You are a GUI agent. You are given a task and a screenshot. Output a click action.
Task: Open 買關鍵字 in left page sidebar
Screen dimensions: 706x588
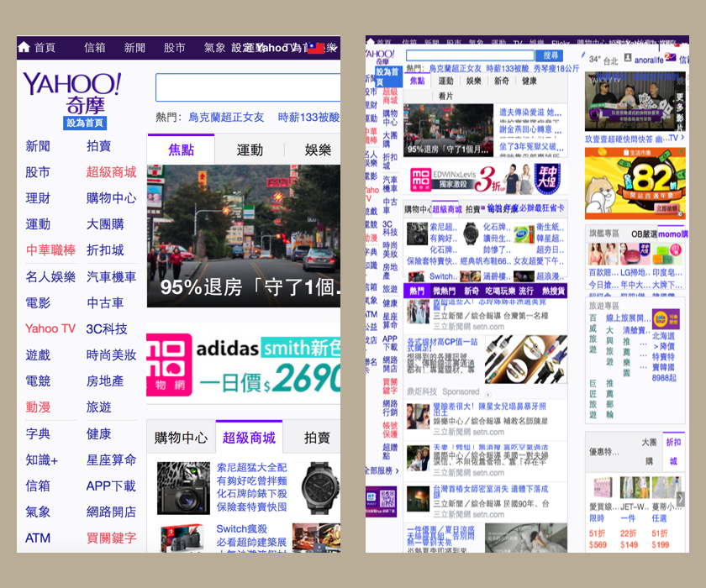(x=111, y=538)
